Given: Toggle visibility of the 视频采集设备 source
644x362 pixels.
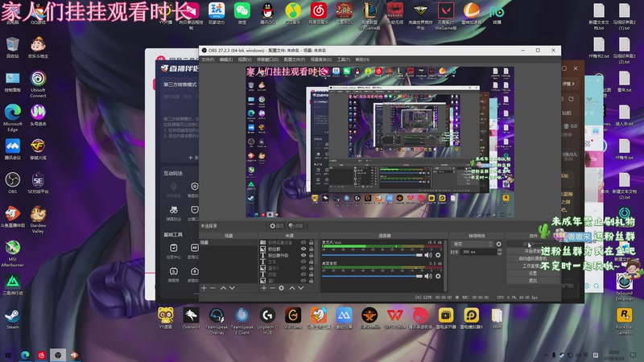Looking at the screenshot, I should coord(303,243).
